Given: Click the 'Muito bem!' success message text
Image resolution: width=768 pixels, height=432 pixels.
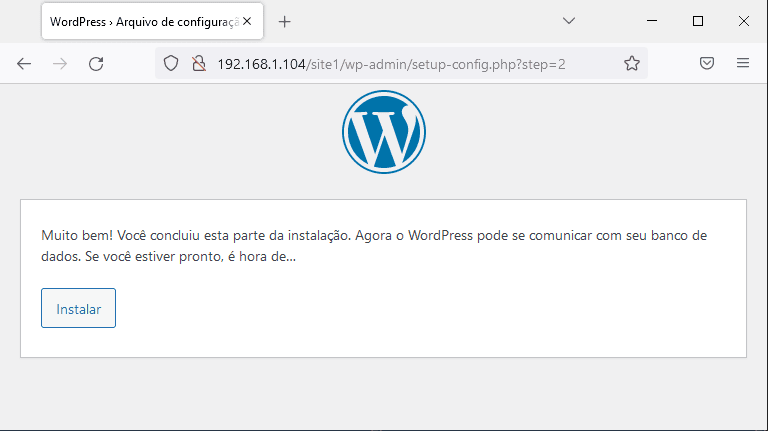Looking at the screenshot, I should pyautogui.click(x=374, y=246).
